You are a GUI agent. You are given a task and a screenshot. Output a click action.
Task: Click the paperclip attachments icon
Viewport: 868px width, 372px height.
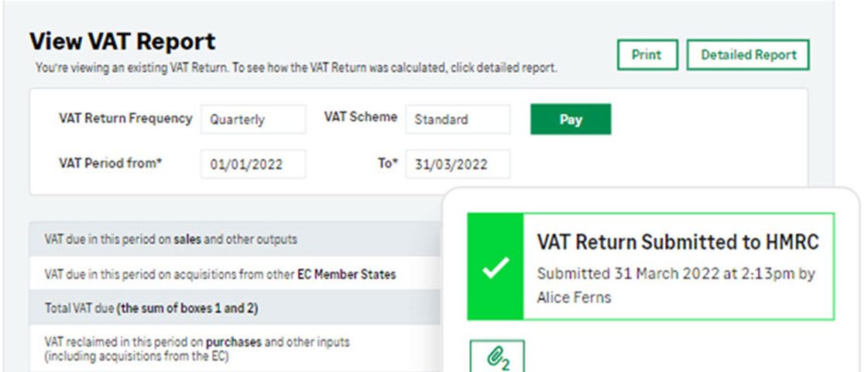(x=497, y=356)
